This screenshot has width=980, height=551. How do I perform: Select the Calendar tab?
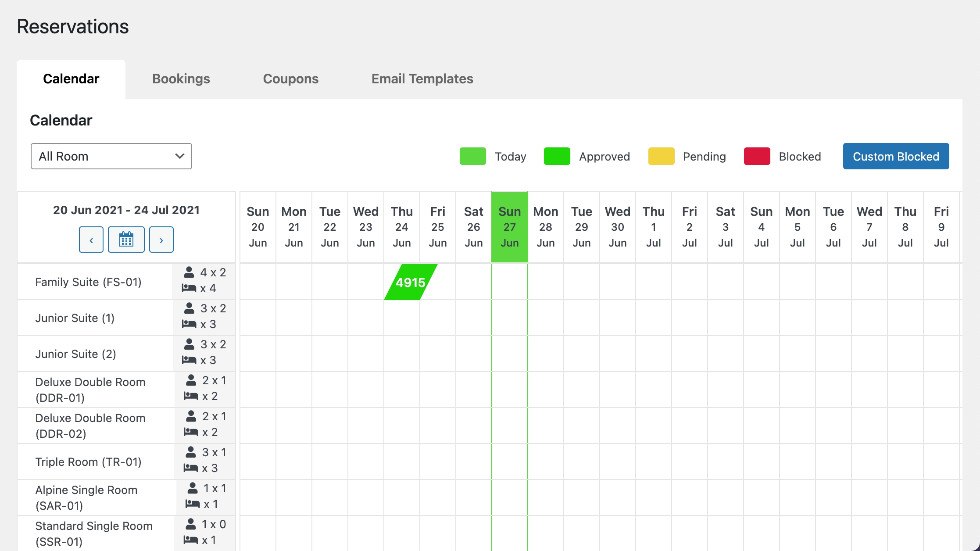point(71,79)
